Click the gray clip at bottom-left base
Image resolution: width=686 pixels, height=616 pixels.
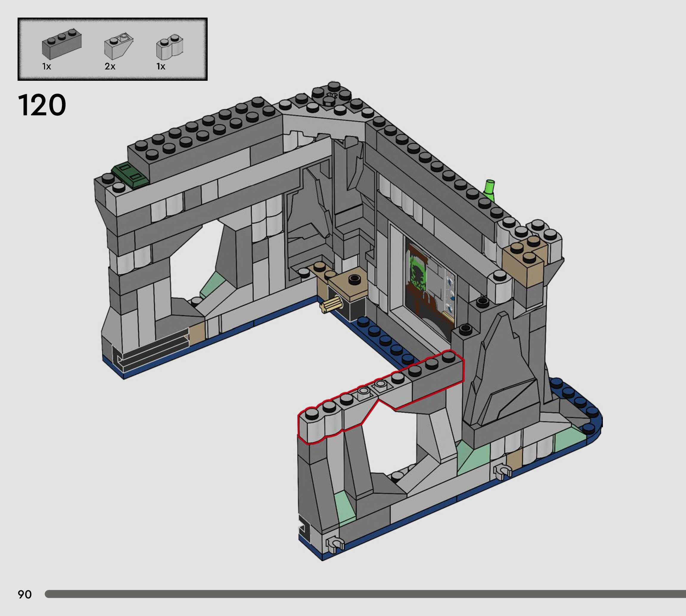coord(334,543)
